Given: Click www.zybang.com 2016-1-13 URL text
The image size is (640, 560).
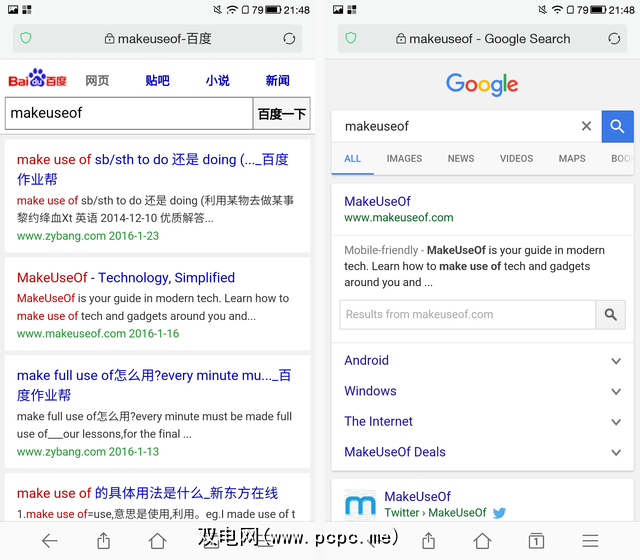Looking at the screenshot, I should pos(88,452).
